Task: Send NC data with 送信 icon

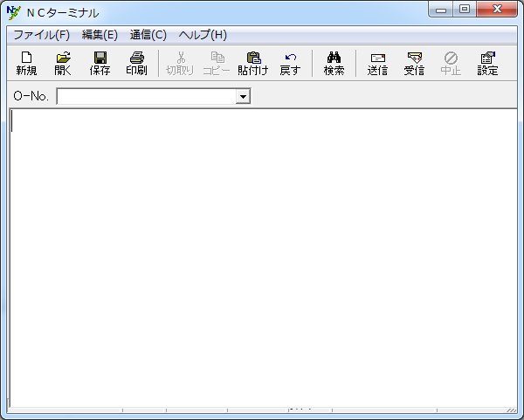Action: (377, 63)
